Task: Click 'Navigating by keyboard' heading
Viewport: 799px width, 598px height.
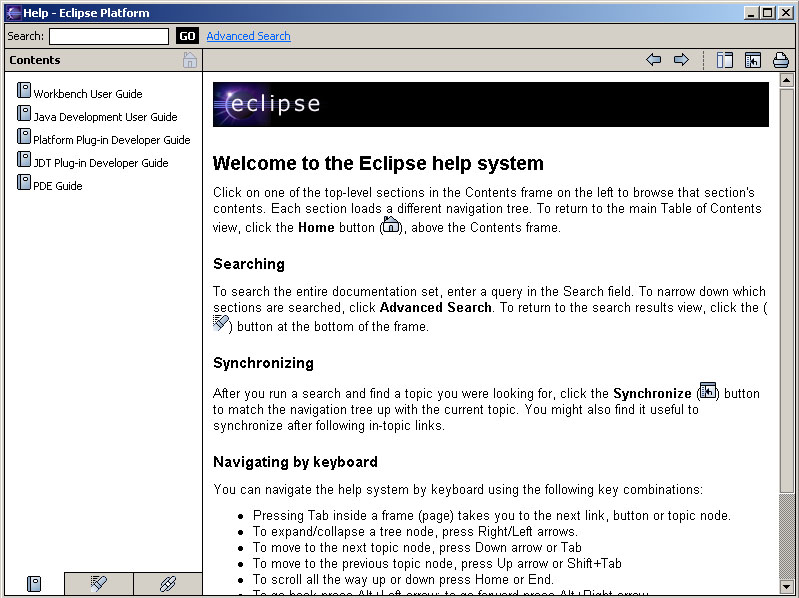Action: click(296, 462)
